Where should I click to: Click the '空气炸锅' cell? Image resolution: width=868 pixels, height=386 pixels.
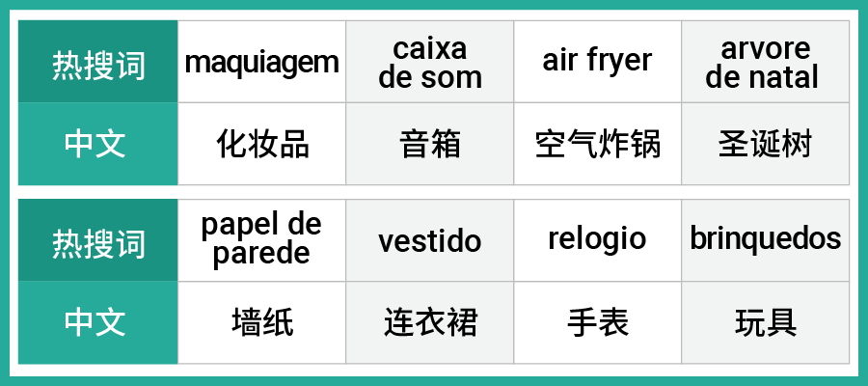click(x=597, y=144)
